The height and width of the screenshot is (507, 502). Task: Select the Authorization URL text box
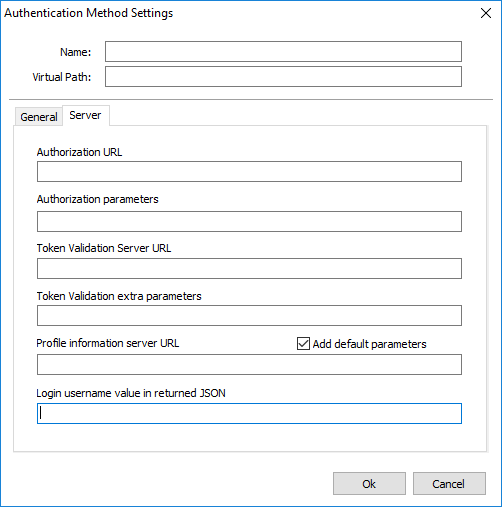(x=249, y=172)
